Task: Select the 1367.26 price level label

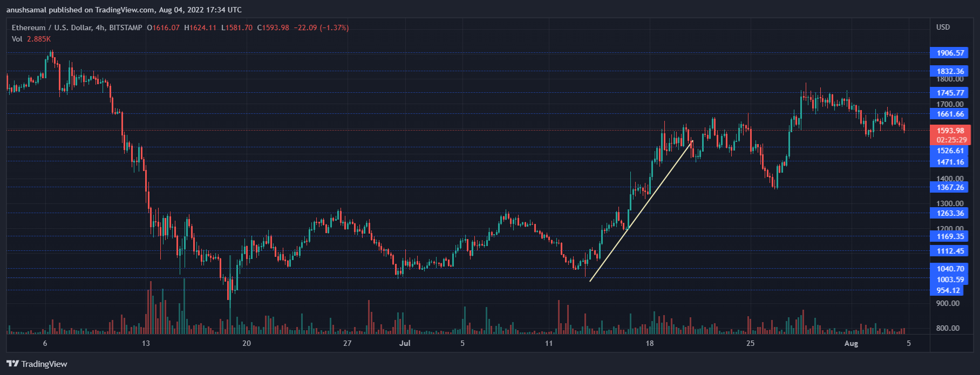Action: click(x=950, y=187)
